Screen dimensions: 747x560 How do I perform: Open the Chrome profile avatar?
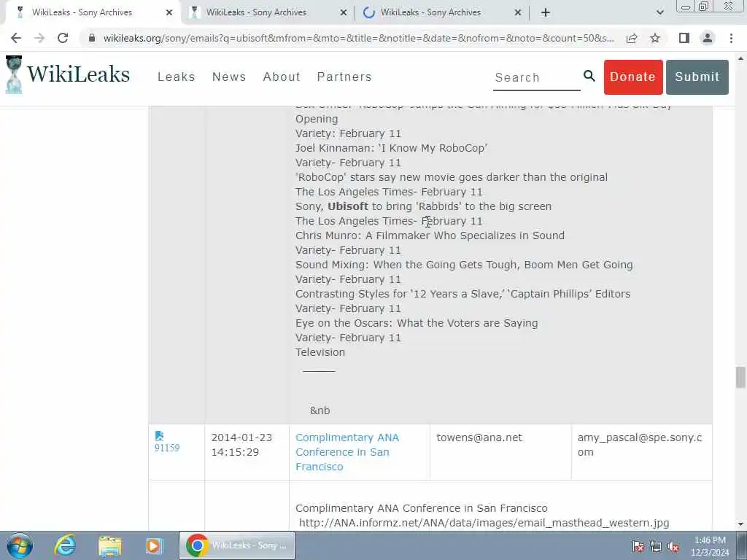click(x=708, y=38)
